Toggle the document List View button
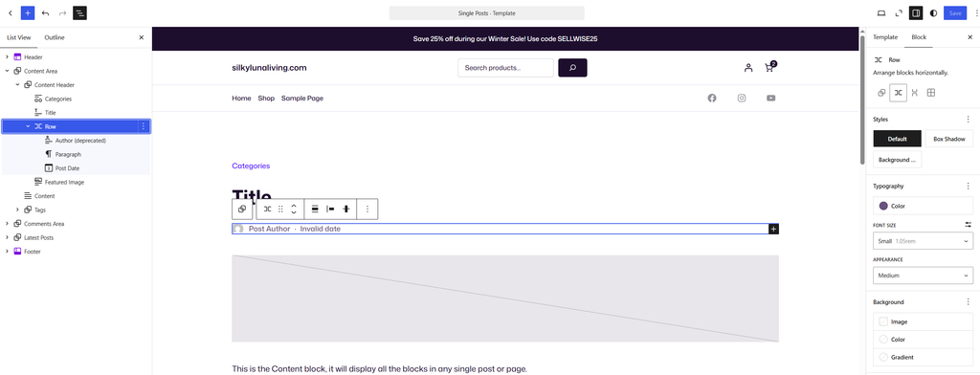The width and height of the screenshot is (980, 375). (80, 13)
